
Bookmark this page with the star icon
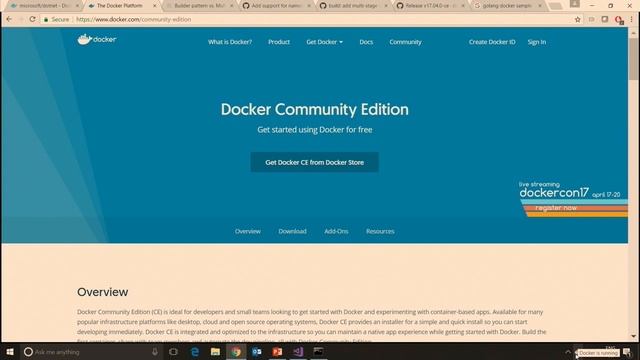pos(578,20)
